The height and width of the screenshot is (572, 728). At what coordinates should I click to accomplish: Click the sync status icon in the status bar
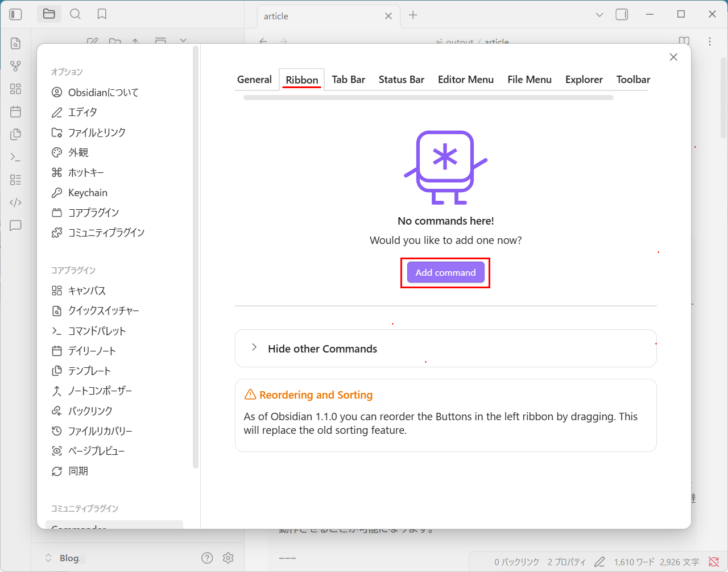tap(714, 562)
